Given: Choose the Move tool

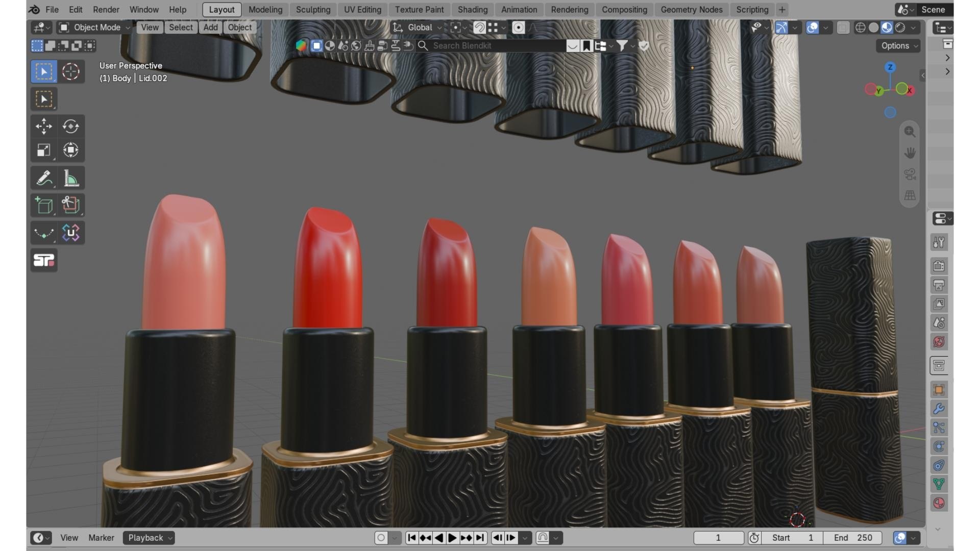Looking at the screenshot, I should pos(43,126).
